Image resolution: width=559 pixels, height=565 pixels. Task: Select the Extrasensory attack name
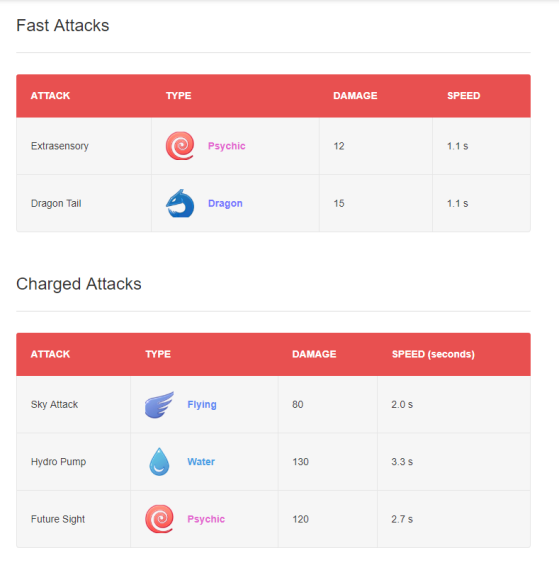[x=60, y=146]
